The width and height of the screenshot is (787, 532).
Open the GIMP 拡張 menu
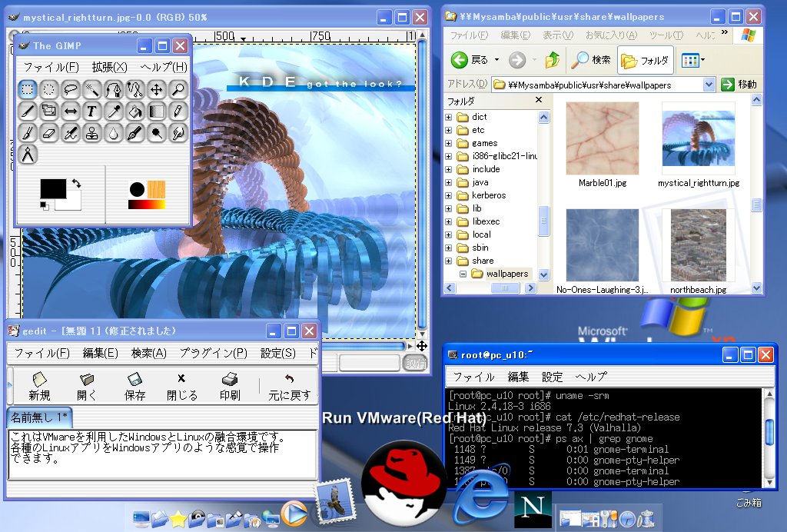tap(109, 67)
